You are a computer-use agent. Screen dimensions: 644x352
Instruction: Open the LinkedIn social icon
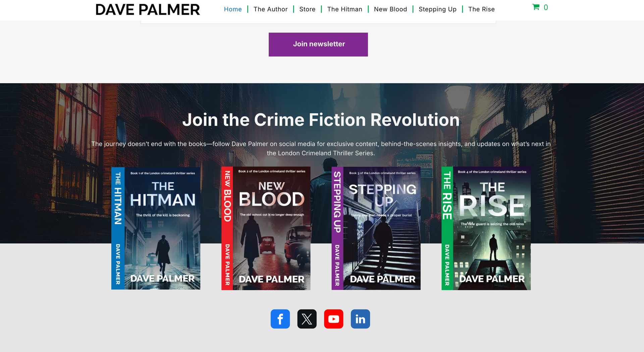click(360, 319)
